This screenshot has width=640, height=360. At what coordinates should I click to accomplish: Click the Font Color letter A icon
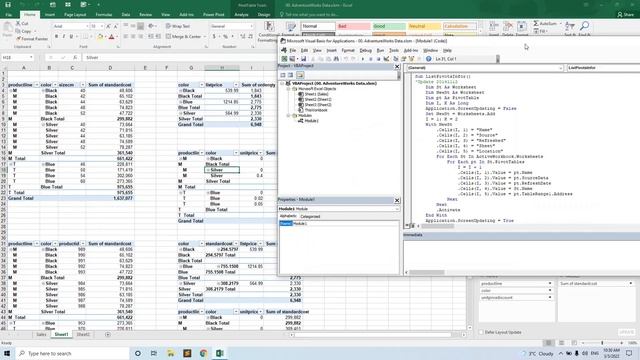[111, 37]
